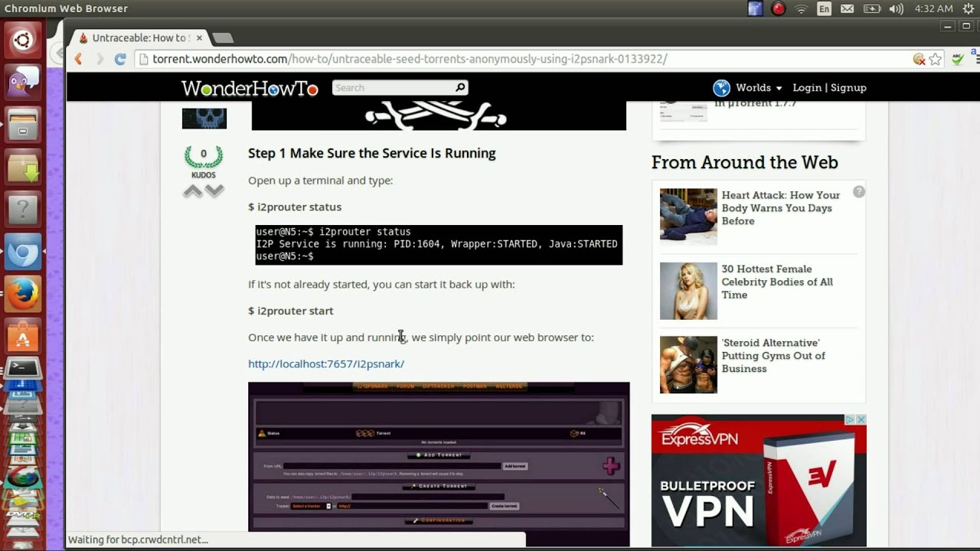
Task: Open the localhost:7657/i2psnark link
Action: coord(326,364)
